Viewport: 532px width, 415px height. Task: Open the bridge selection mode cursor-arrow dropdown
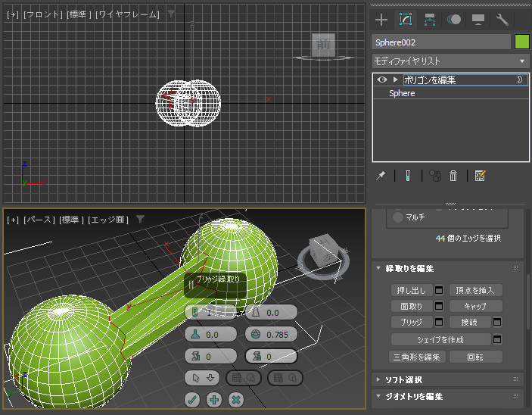point(202,378)
